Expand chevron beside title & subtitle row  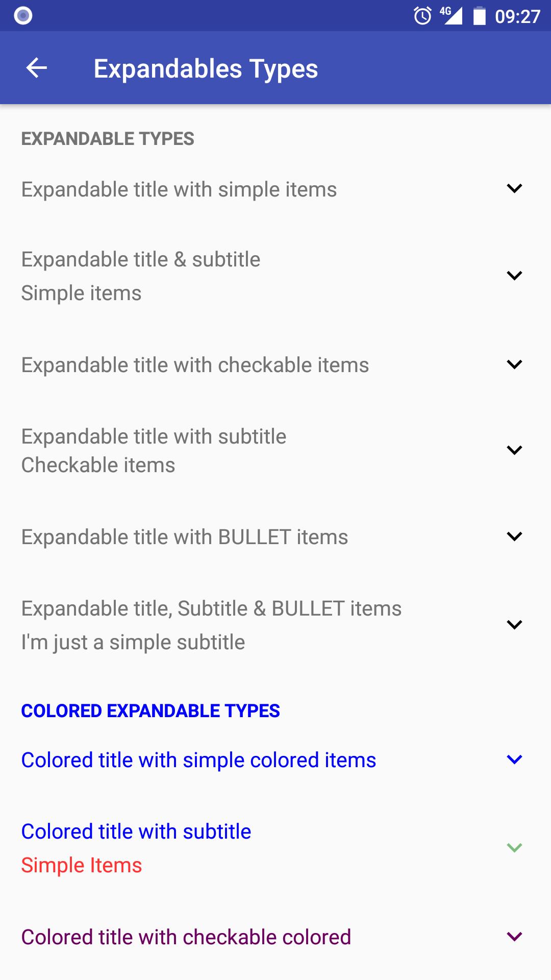(514, 276)
